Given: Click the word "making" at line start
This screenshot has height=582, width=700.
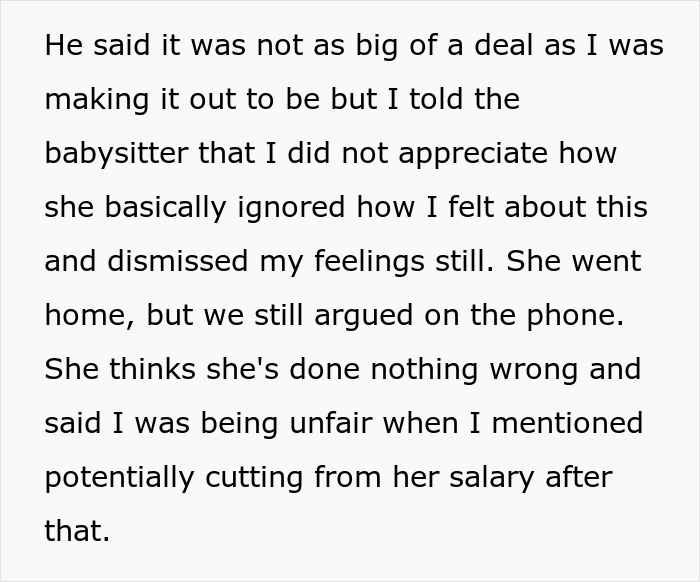Looking at the screenshot, I should point(95,101).
